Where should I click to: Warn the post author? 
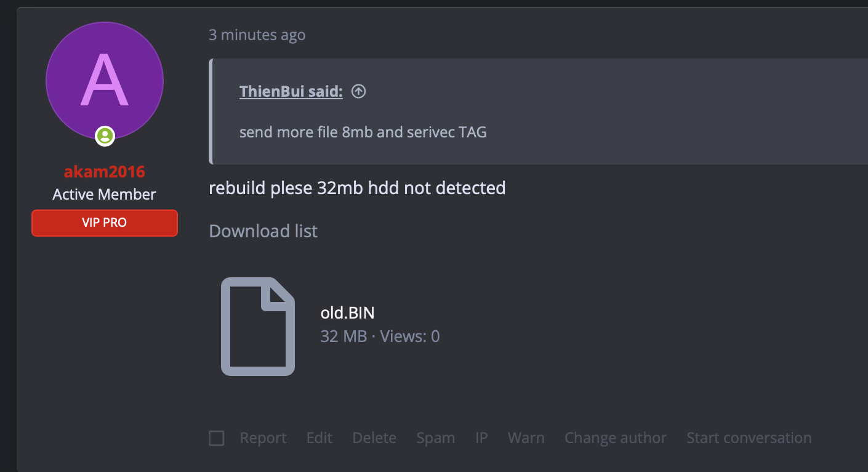(x=526, y=438)
